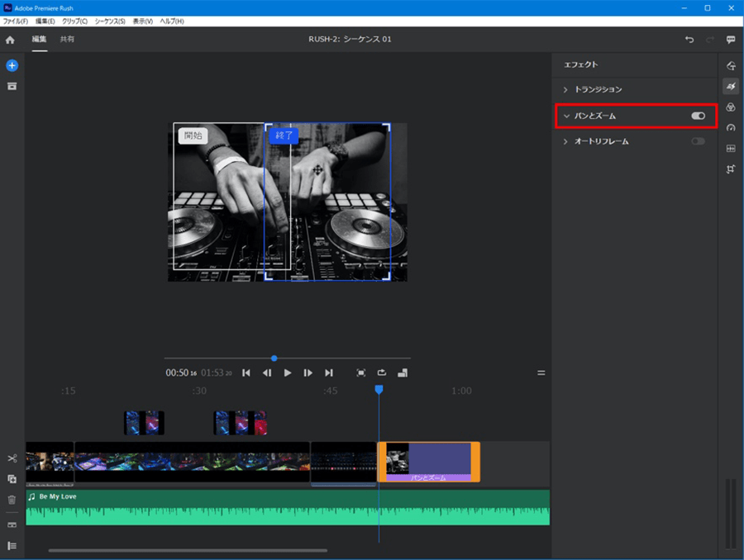
Task: Expand the オートリフレーム section chevron
Action: 565,142
